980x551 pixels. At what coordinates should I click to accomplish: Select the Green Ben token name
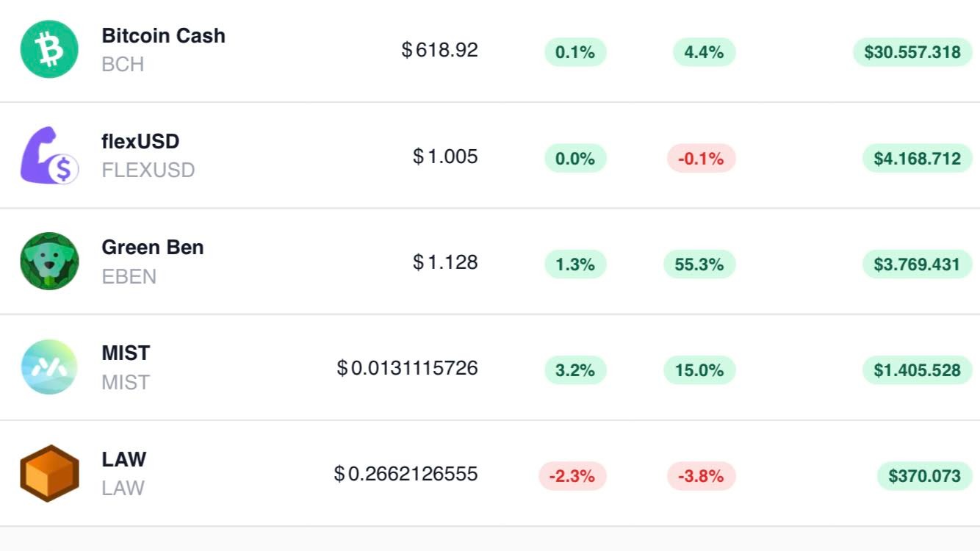coord(153,247)
